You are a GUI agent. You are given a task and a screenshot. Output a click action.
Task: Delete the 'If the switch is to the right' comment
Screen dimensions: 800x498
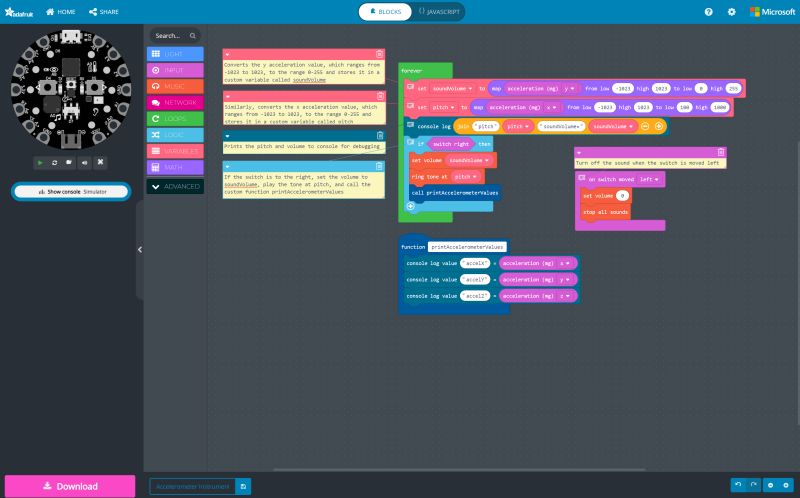[379, 166]
